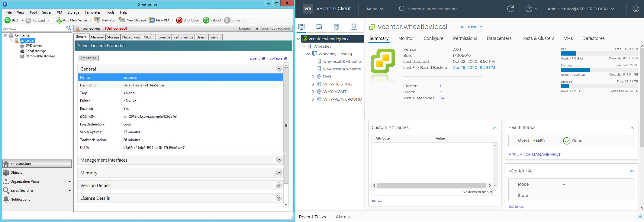Expand Management Interfaces section

[x=279, y=160]
